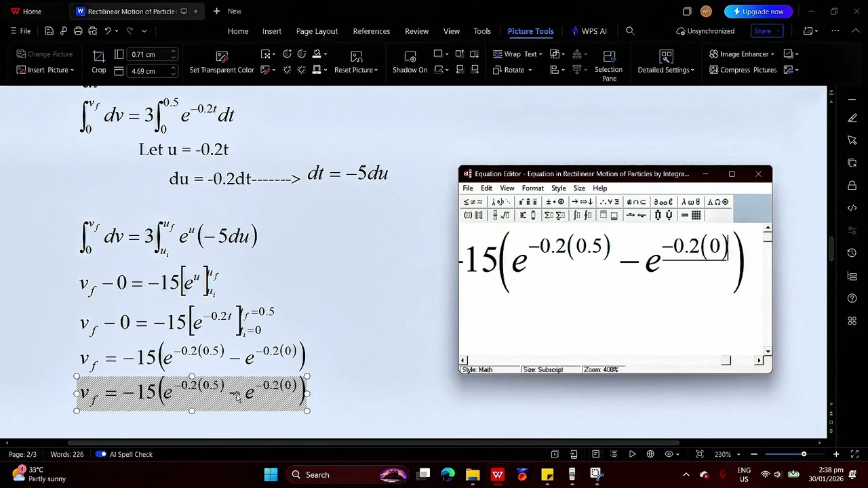Click Compress Pictures in the ribbon
Screen dimensions: 868x488
[x=743, y=70]
